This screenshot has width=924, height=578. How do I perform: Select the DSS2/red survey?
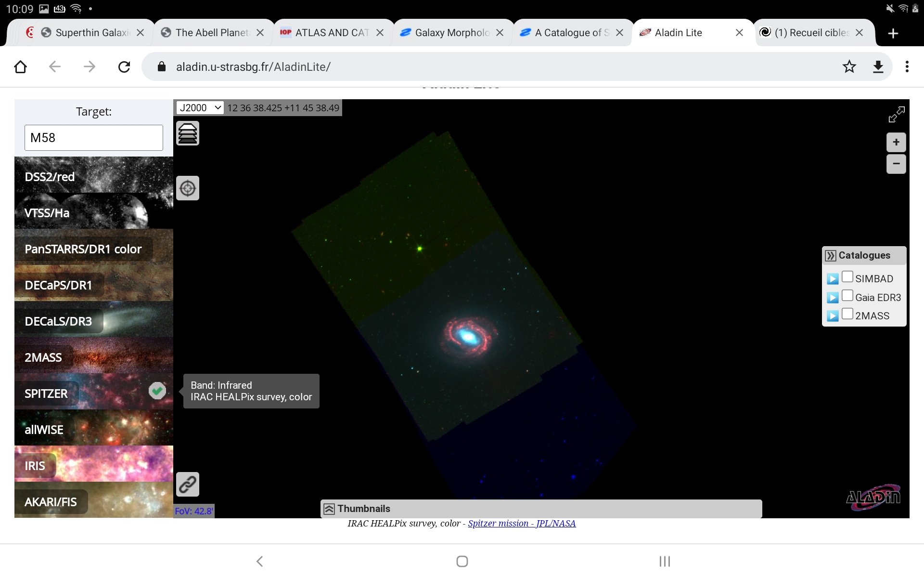(94, 175)
